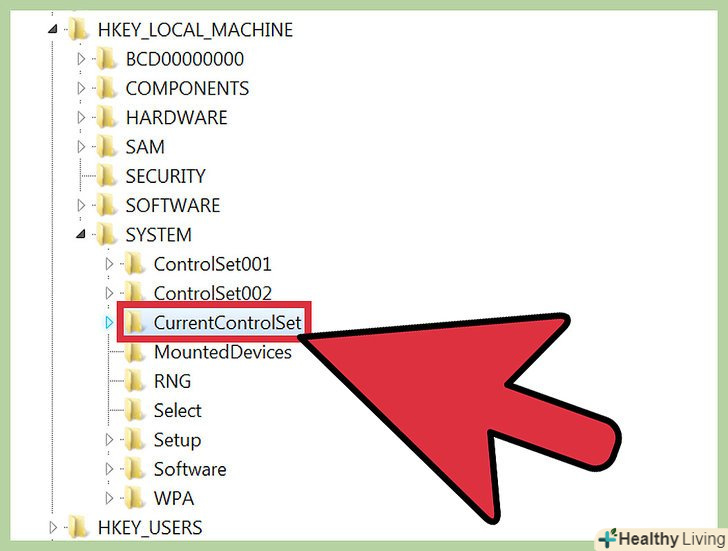This screenshot has width=728, height=551.
Task: Click the RNG folder icon
Action: (x=135, y=381)
